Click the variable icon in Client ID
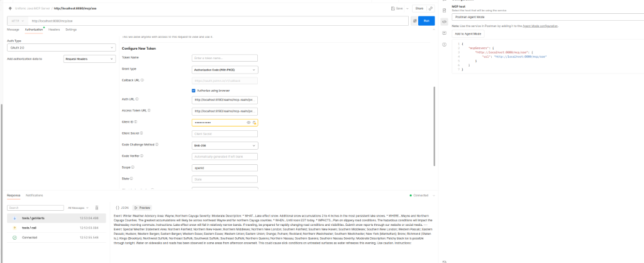Screen dimensions: 644x263 click(255, 123)
